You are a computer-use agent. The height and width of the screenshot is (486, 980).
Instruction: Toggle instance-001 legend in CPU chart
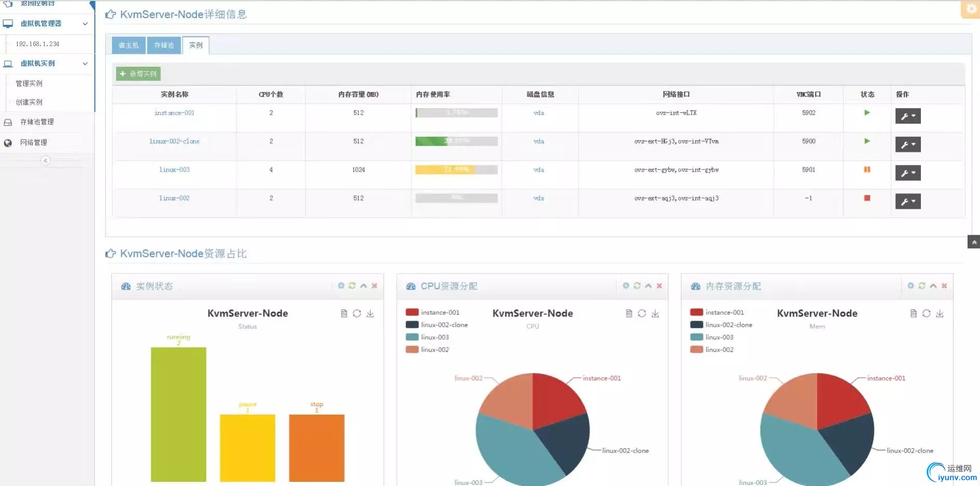[432, 312]
